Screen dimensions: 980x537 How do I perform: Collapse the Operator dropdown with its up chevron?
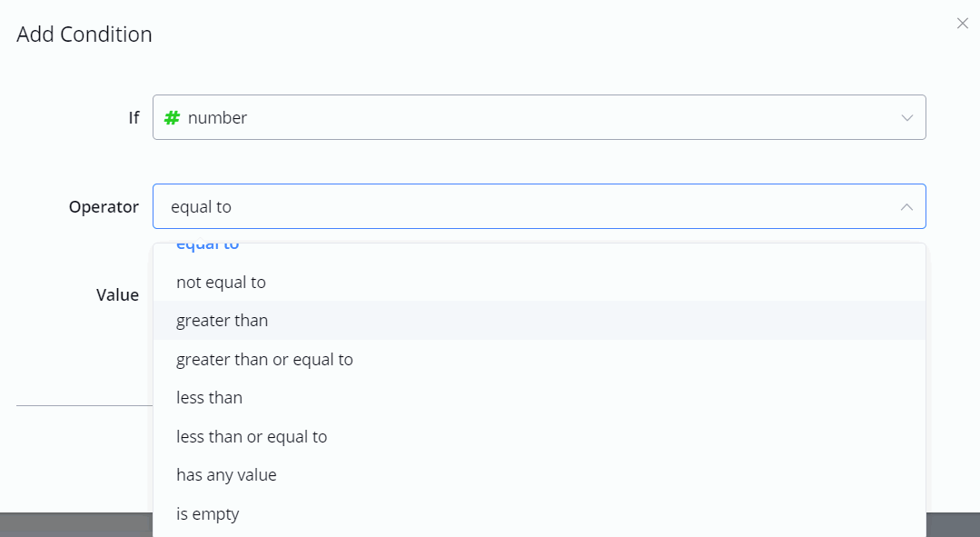(x=906, y=207)
